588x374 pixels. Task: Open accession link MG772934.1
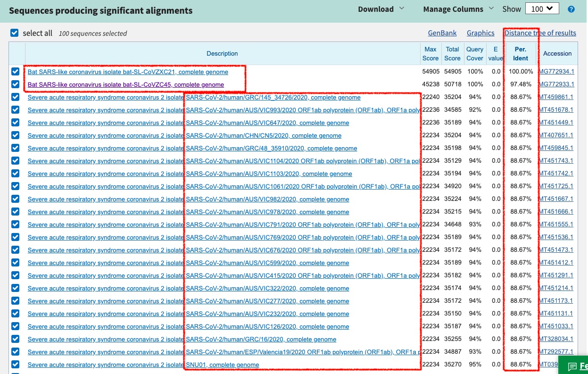tap(557, 72)
